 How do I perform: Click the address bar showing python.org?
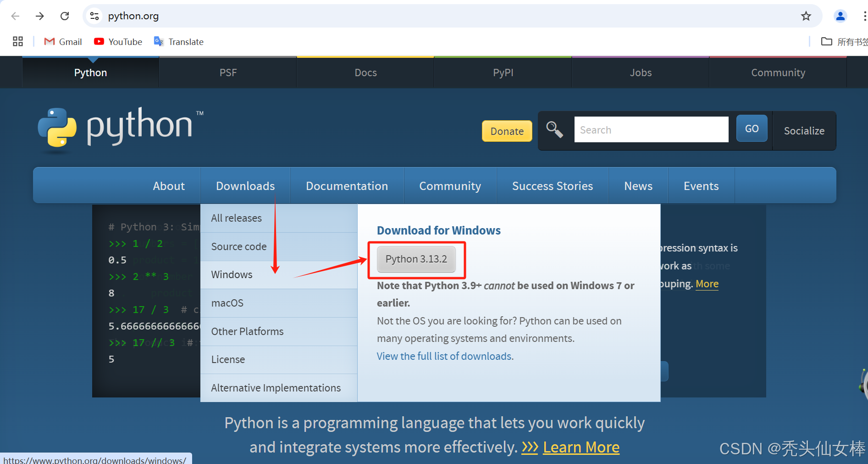pos(451,16)
